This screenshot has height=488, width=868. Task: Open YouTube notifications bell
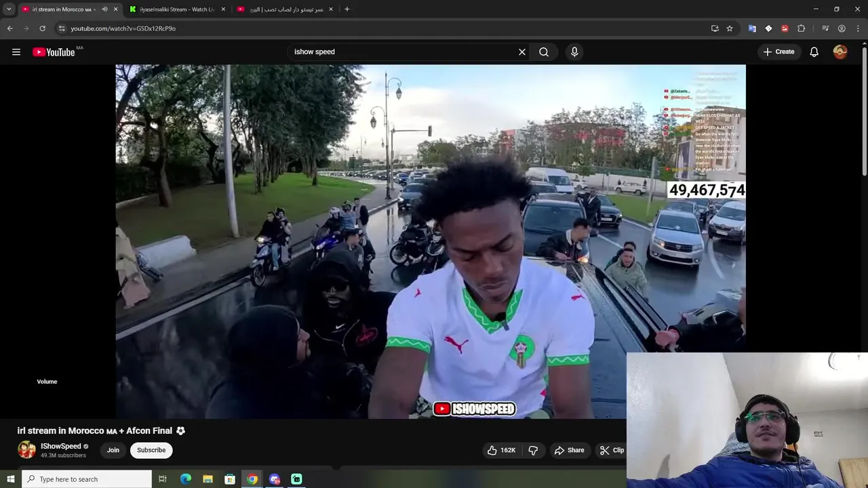[x=814, y=52]
